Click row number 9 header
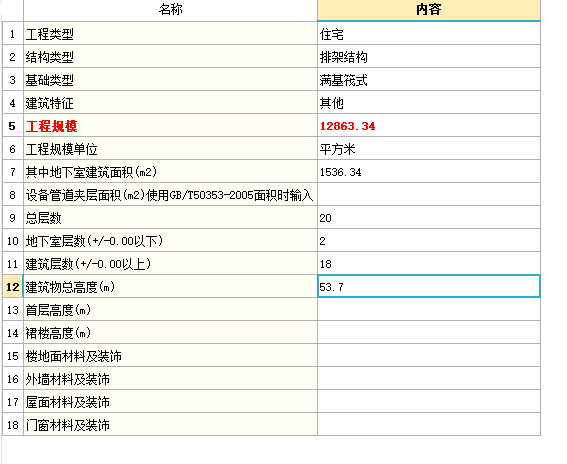This screenshot has width=567, height=464. (13, 217)
